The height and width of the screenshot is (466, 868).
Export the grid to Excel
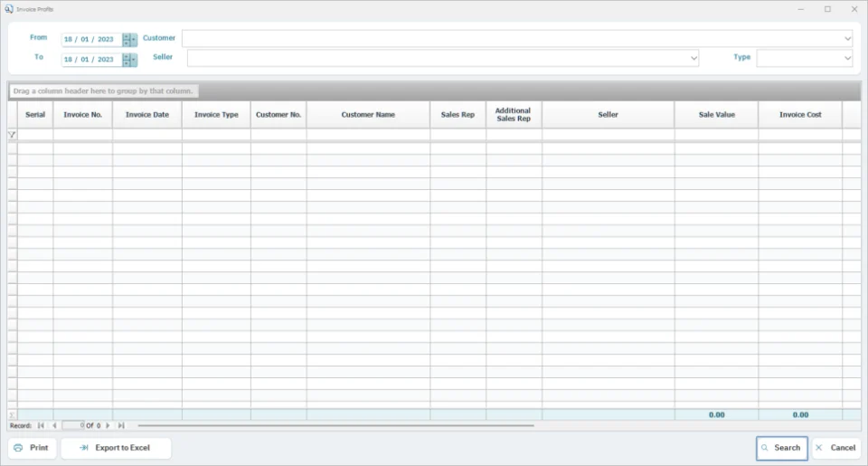116,448
